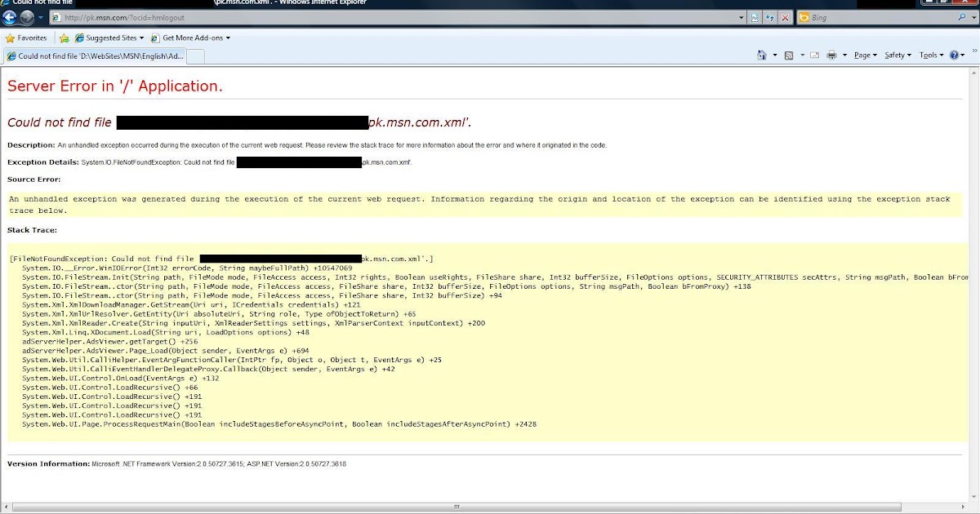Click the System.Xml.XmlUrlResolver.GetEntity stack line

(219, 313)
